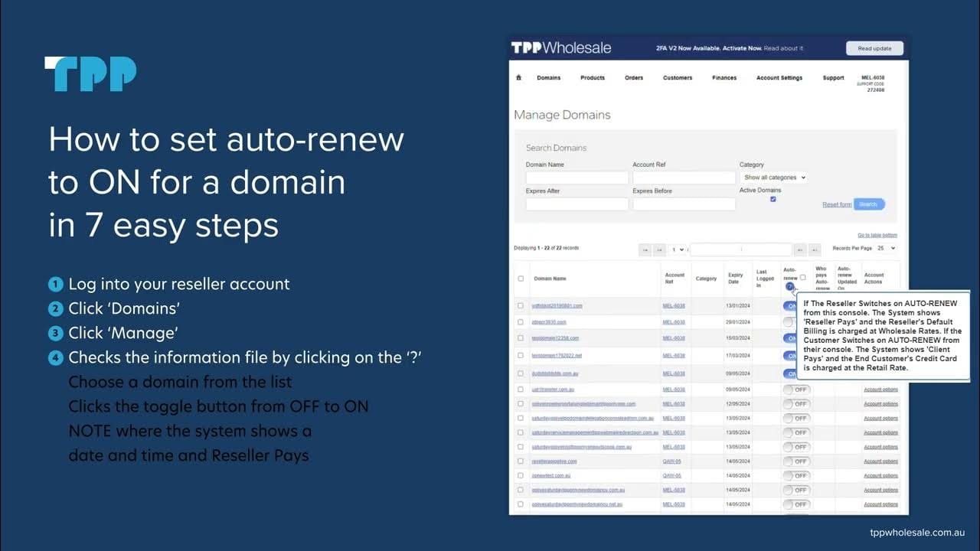Viewport: 980px width, 551px height.
Task: Click the MEL-6038 account code in header
Action: pos(873,78)
